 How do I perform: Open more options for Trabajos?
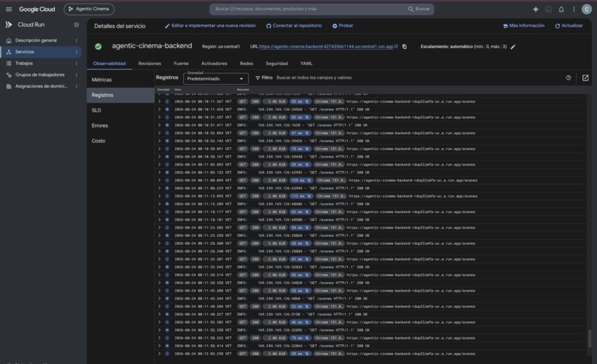[76, 63]
